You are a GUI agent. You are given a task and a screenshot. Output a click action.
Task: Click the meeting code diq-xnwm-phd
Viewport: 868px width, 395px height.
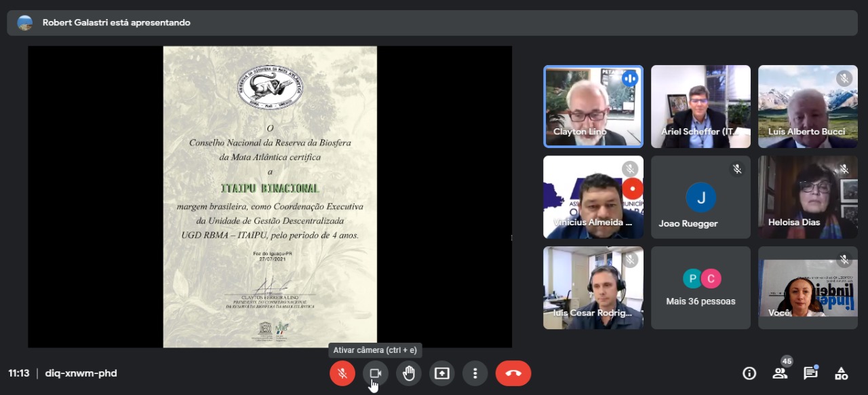click(x=81, y=373)
